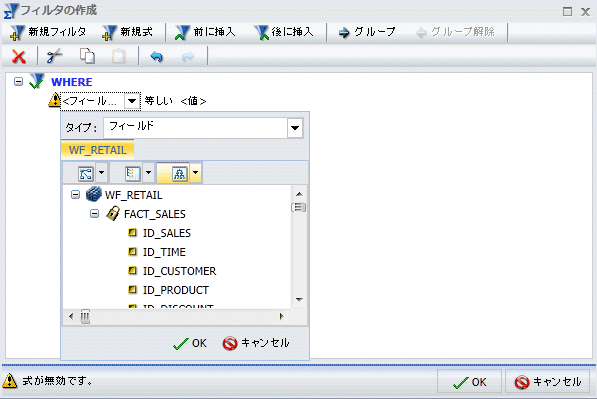The width and height of the screenshot is (597, 399).
Task: Click the 前に挿入 button
Action: 206,32
